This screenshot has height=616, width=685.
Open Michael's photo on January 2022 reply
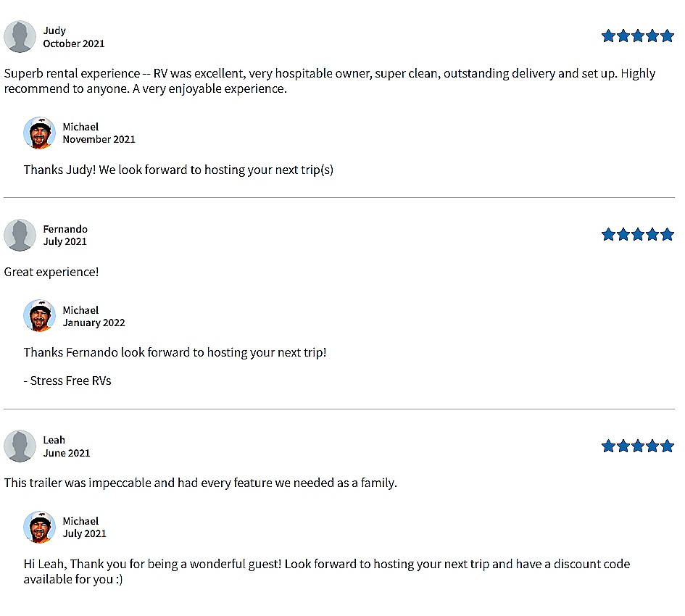tap(39, 316)
